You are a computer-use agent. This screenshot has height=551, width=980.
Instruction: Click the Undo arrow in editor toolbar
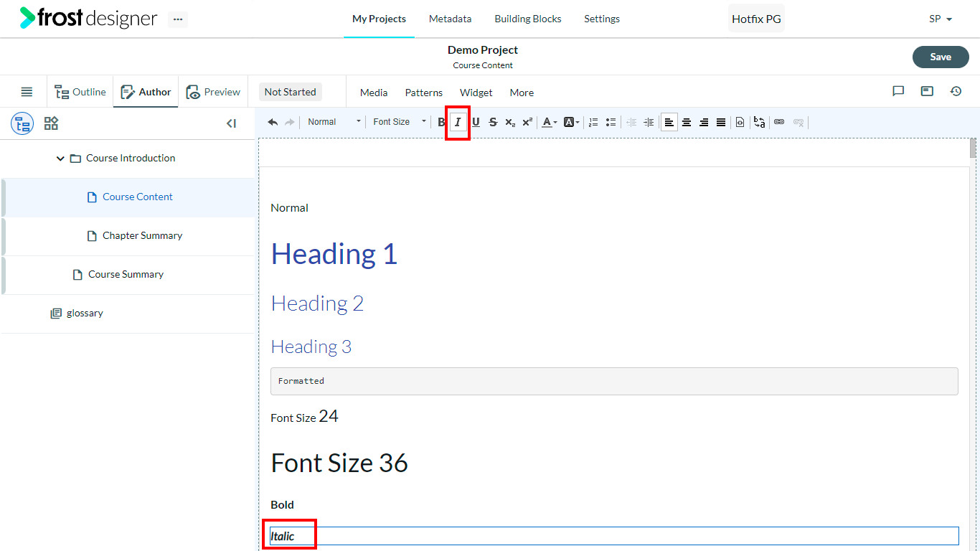(273, 122)
